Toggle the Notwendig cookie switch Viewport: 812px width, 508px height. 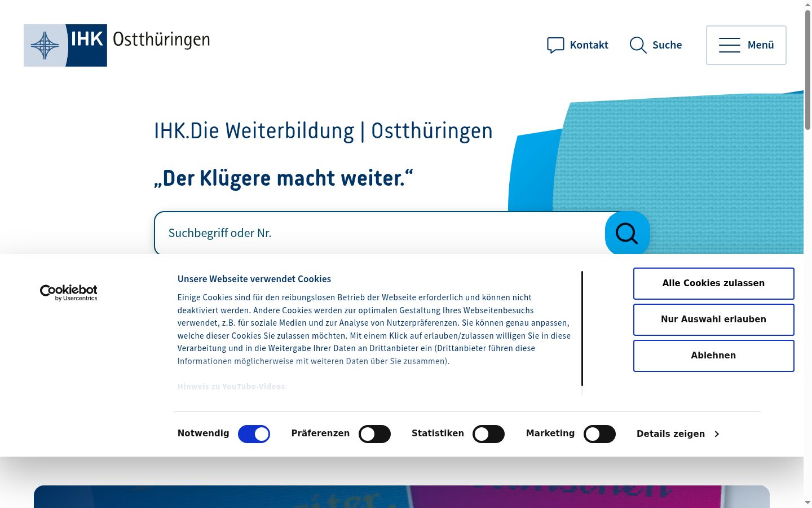pyautogui.click(x=254, y=434)
